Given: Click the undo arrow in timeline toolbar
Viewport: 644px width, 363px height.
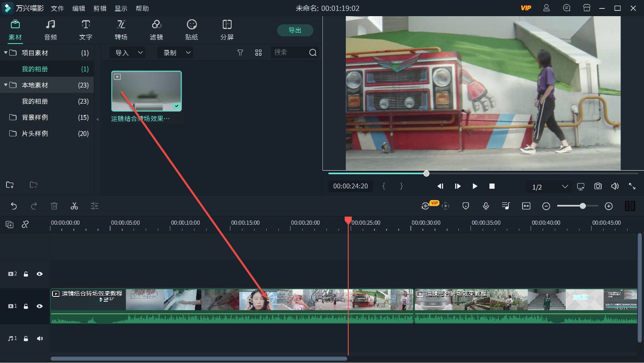Looking at the screenshot, I should (x=14, y=206).
